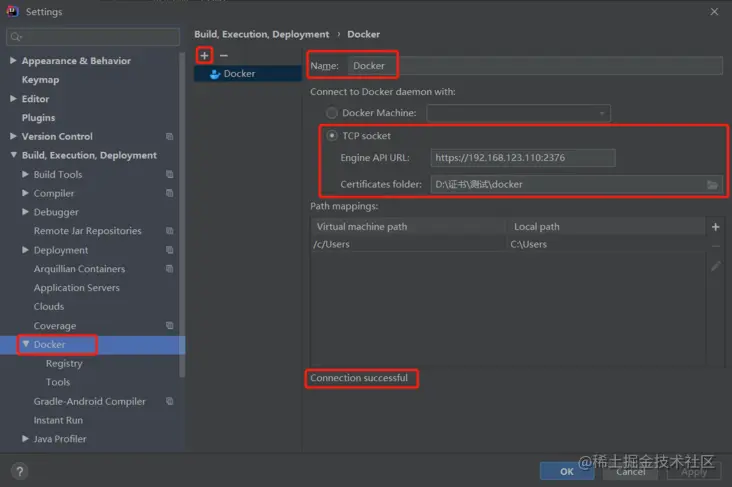Viewport: 732px width, 487px height.
Task: Click OK to confirm settings
Action: click(x=567, y=471)
